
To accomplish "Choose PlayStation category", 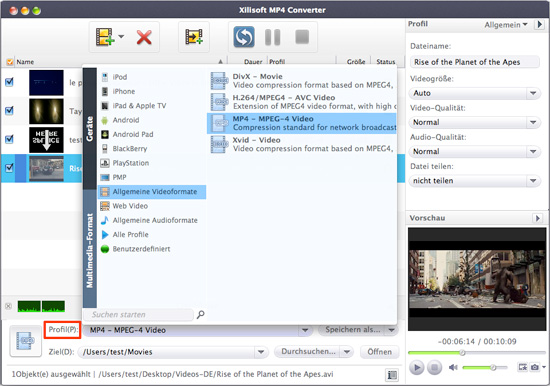I will (152, 163).
